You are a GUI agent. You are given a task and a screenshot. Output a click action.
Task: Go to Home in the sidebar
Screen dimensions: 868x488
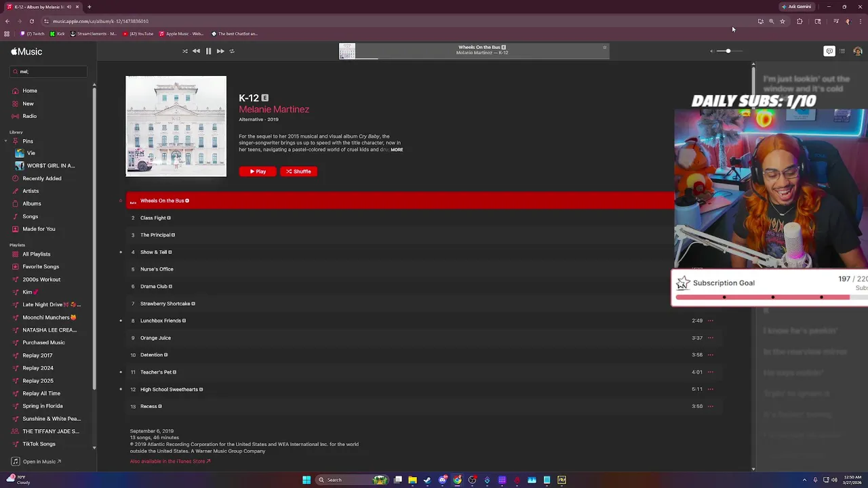30,91
